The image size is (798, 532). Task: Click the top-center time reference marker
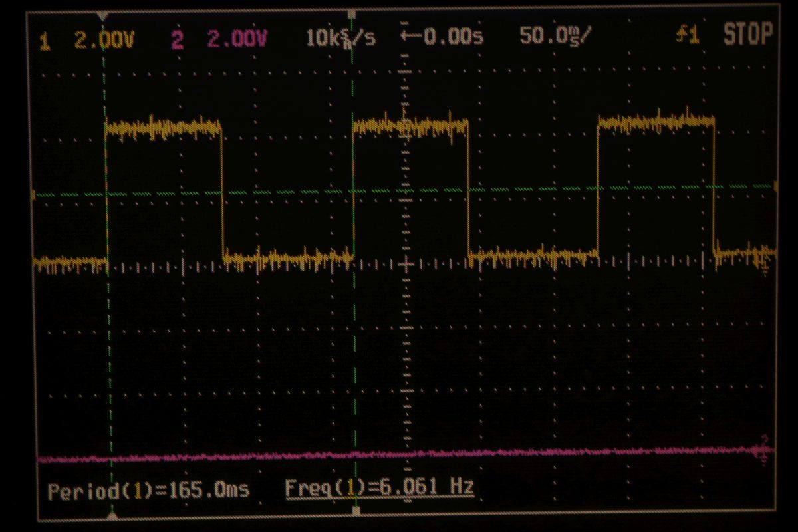353,14
